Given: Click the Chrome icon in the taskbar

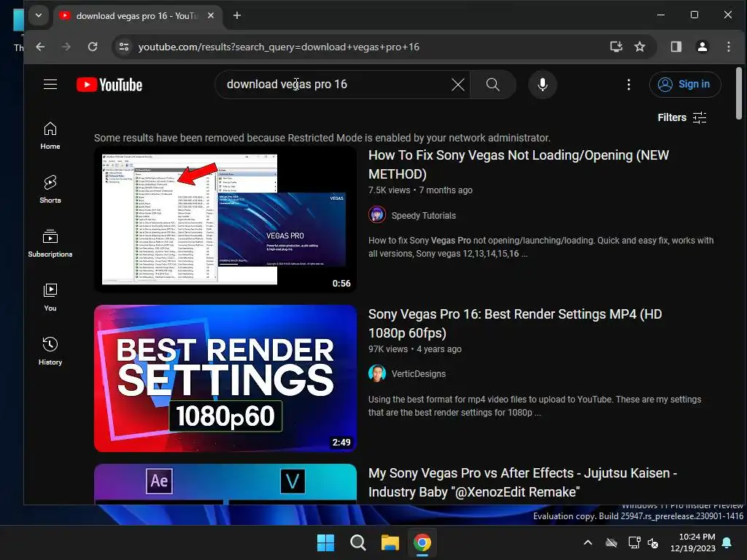Looking at the screenshot, I should click(x=422, y=542).
